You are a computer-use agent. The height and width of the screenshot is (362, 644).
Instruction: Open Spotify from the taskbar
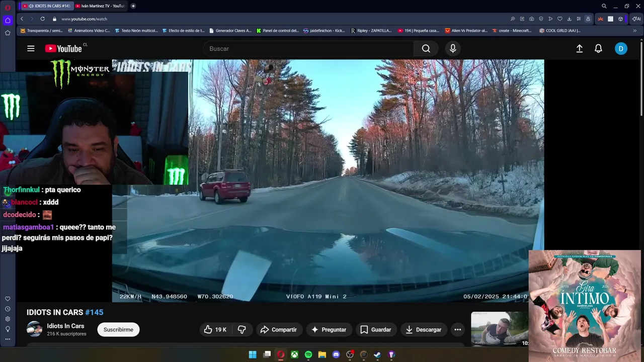coord(308,354)
